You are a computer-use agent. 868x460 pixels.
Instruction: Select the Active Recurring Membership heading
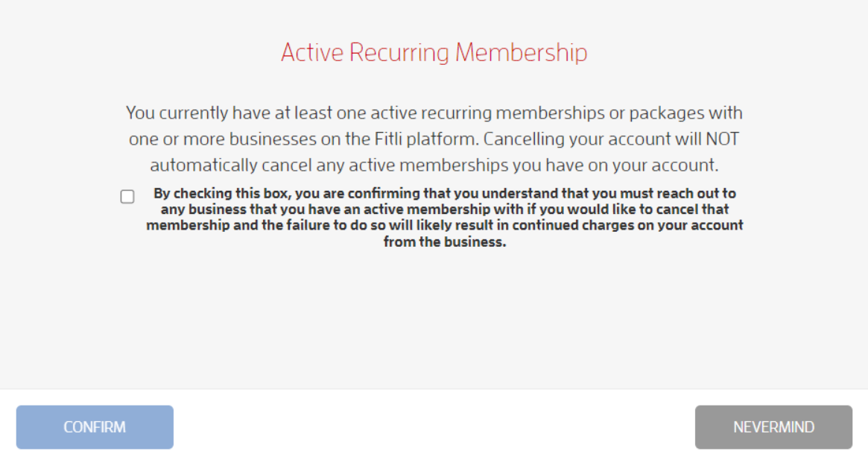[x=434, y=53]
